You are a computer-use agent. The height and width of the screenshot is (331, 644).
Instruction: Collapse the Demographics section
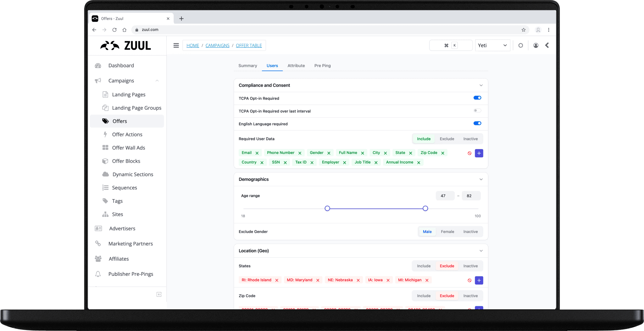click(x=481, y=179)
